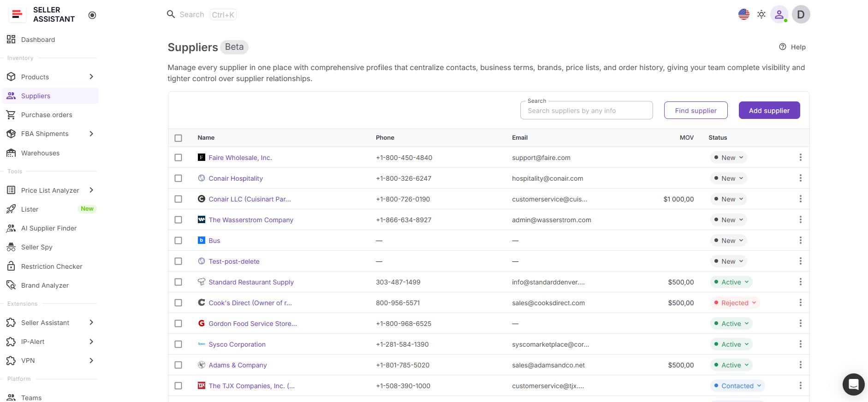The height and width of the screenshot is (402, 868).
Task: Open row actions for Adams & Company
Action: coord(801,365)
